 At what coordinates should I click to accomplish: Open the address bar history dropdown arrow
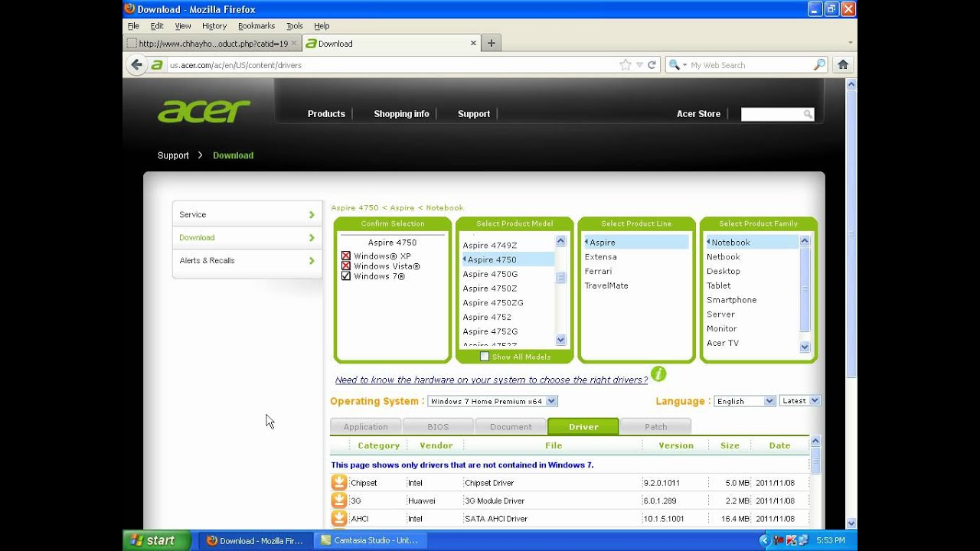[x=639, y=65]
